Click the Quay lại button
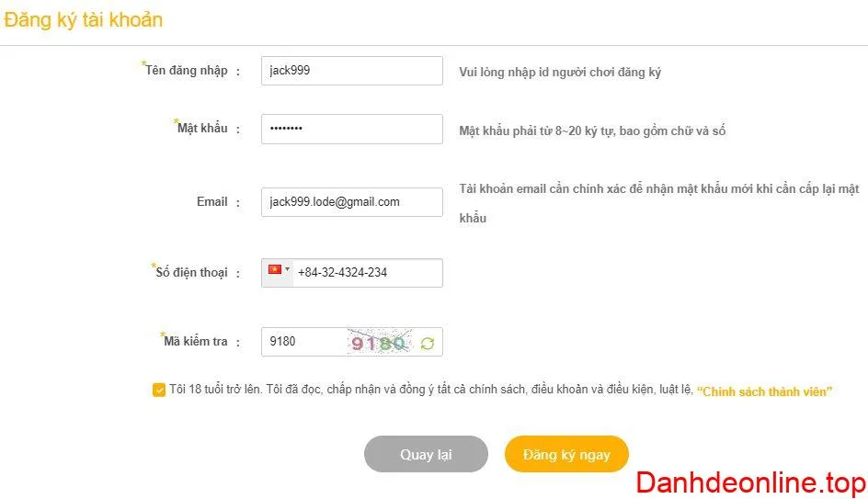 pyautogui.click(x=426, y=454)
